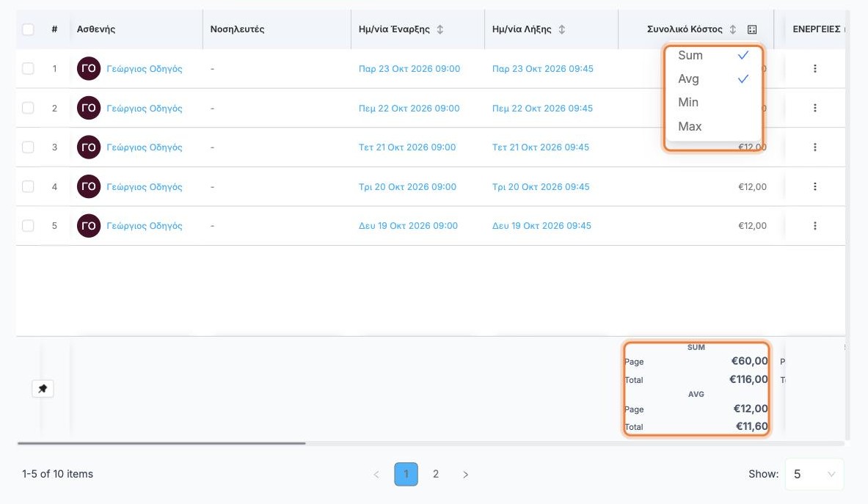The height and width of the screenshot is (504, 868).
Task: Click the current page 1 button
Action: point(406,474)
